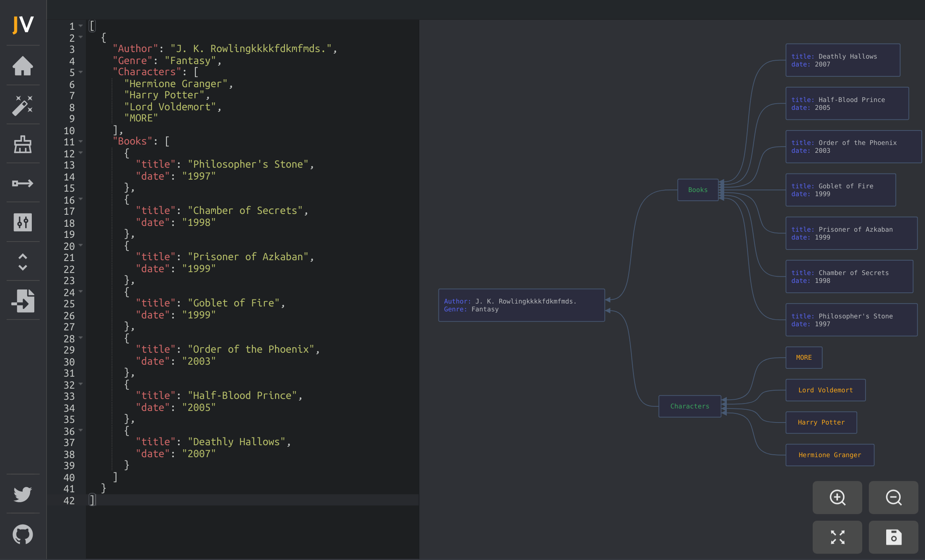
Task: Save the graph as image
Action: pos(893,537)
